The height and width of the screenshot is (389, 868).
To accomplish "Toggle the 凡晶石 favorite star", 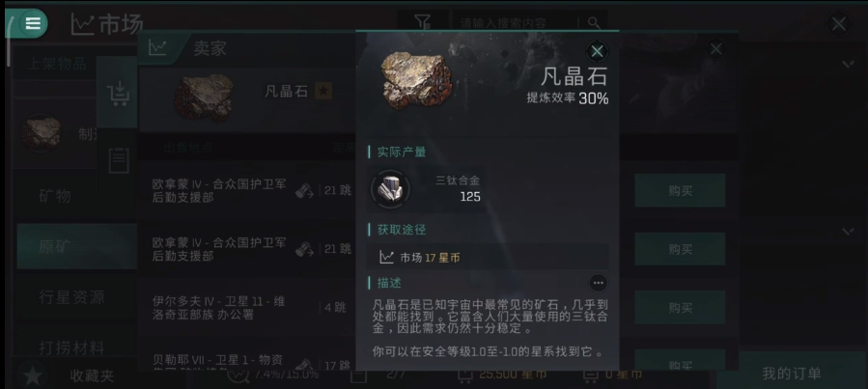I will [323, 92].
